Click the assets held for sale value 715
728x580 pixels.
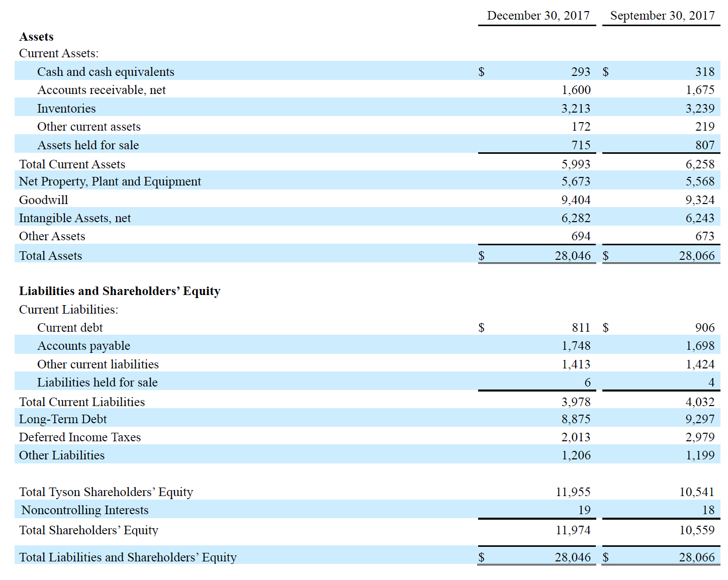coord(581,145)
